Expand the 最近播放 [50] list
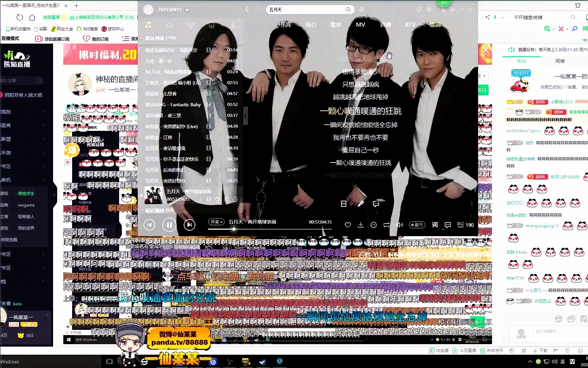Viewport: 588px width, 368px height. 159,210
